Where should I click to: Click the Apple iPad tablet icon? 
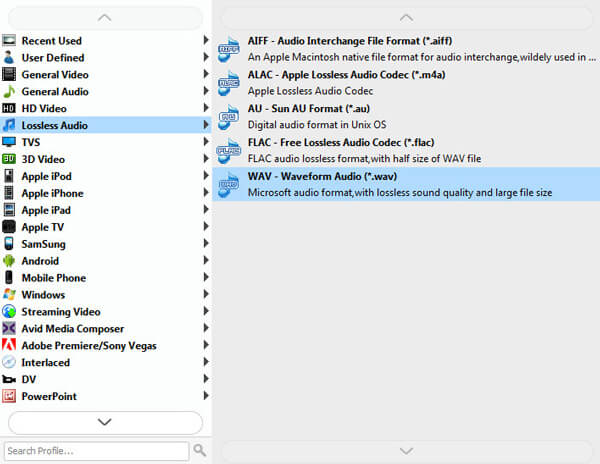click(x=9, y=210)
